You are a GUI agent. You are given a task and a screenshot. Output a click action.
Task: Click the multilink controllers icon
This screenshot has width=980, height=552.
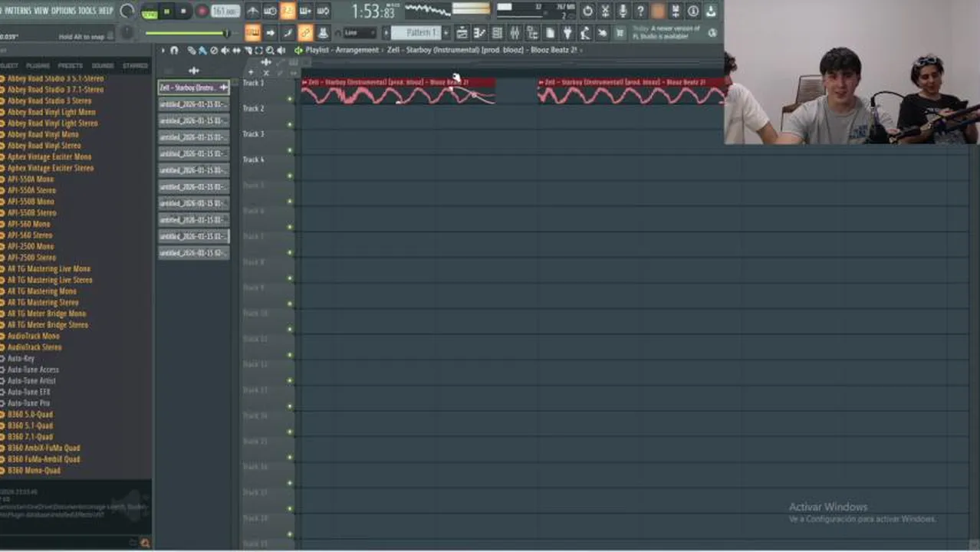323,33
